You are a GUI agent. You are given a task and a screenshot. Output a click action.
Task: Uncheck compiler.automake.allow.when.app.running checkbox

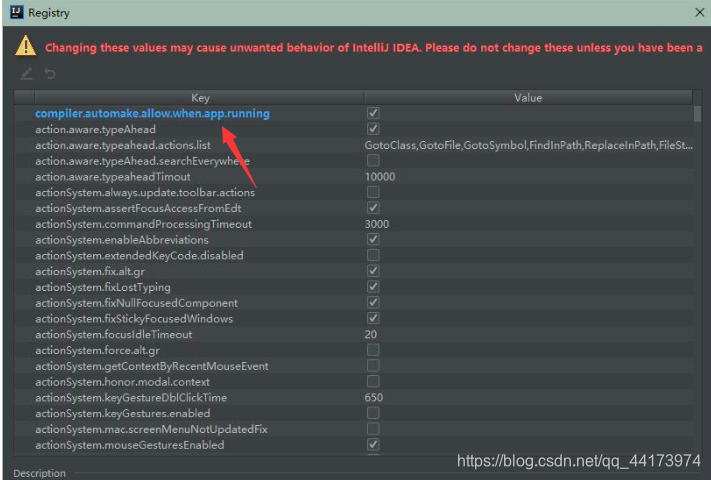373,113
